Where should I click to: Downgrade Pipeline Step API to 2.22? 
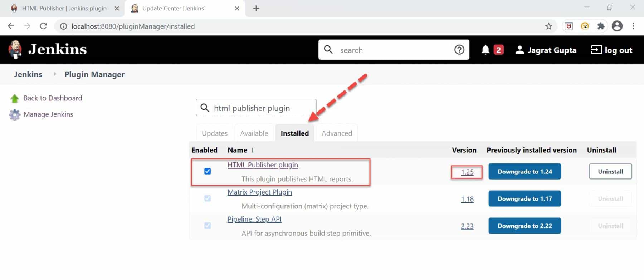[x=525, y=226]
